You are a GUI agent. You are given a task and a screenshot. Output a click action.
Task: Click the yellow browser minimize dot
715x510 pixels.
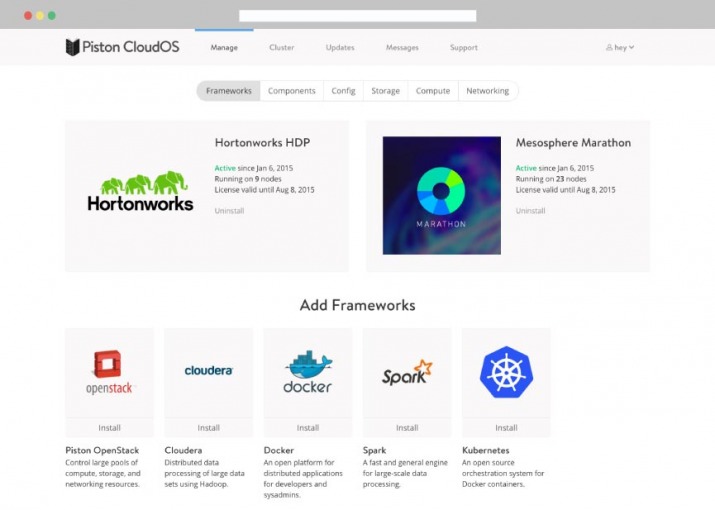[x=40, y=16]
